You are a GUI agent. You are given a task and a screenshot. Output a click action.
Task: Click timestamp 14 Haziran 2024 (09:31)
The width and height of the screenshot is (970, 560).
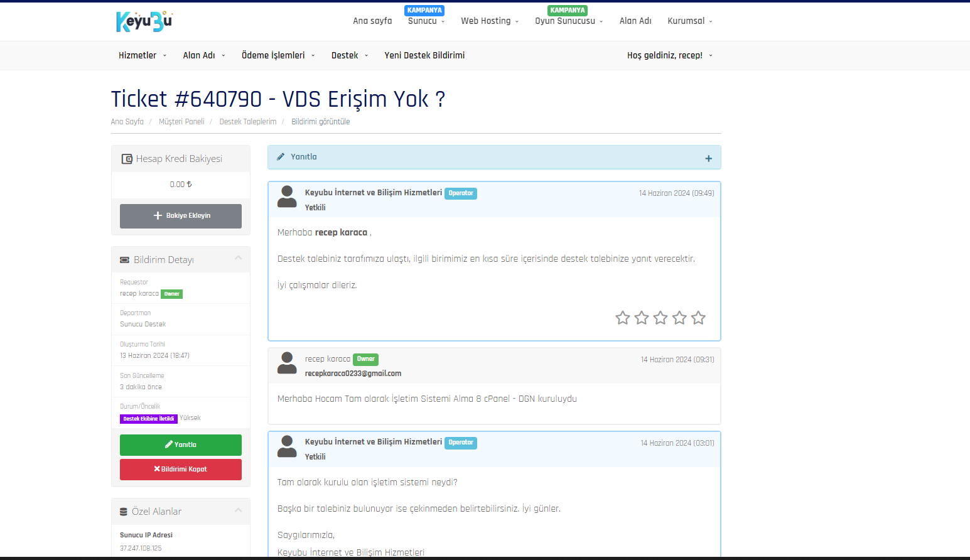[x=677, y=360]
